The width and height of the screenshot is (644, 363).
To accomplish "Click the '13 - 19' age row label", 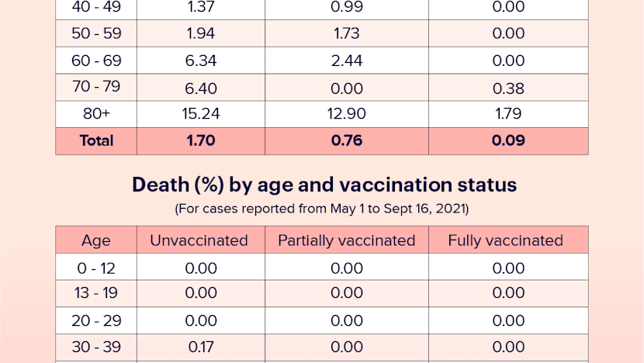I will (96, 293).
